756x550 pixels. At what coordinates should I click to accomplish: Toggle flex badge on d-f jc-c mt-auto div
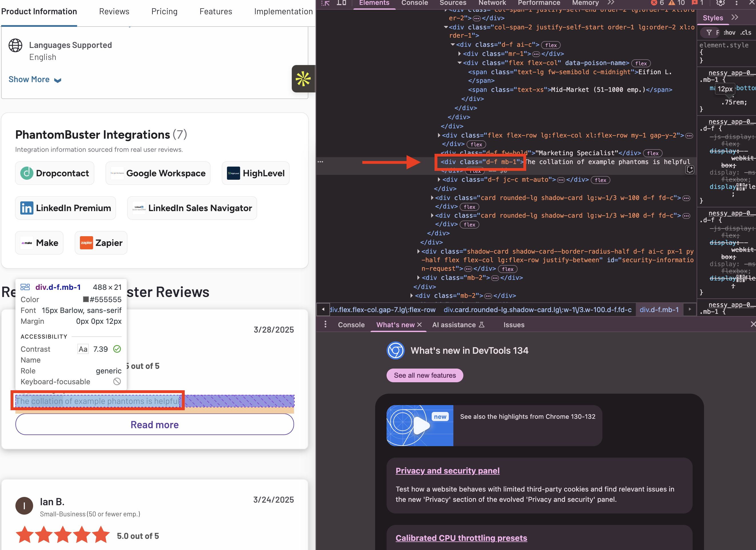600,180
